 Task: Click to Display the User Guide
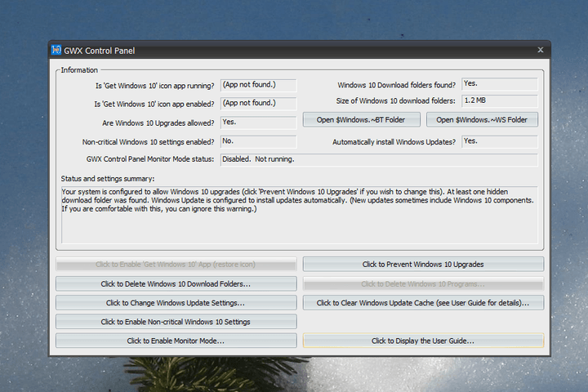click(423, 341)
